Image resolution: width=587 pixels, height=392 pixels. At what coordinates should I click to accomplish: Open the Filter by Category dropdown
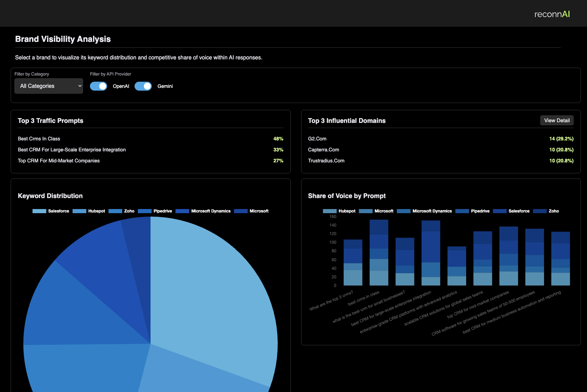49,86
